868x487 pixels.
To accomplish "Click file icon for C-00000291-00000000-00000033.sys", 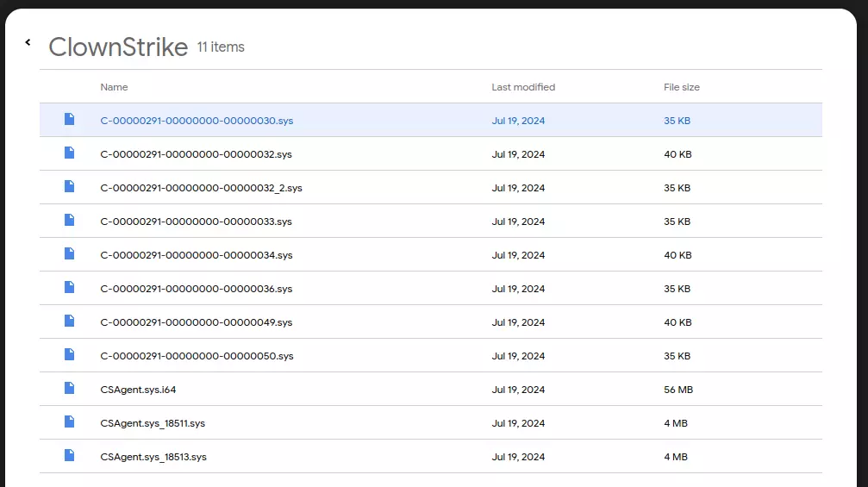I will click(70, 221).
